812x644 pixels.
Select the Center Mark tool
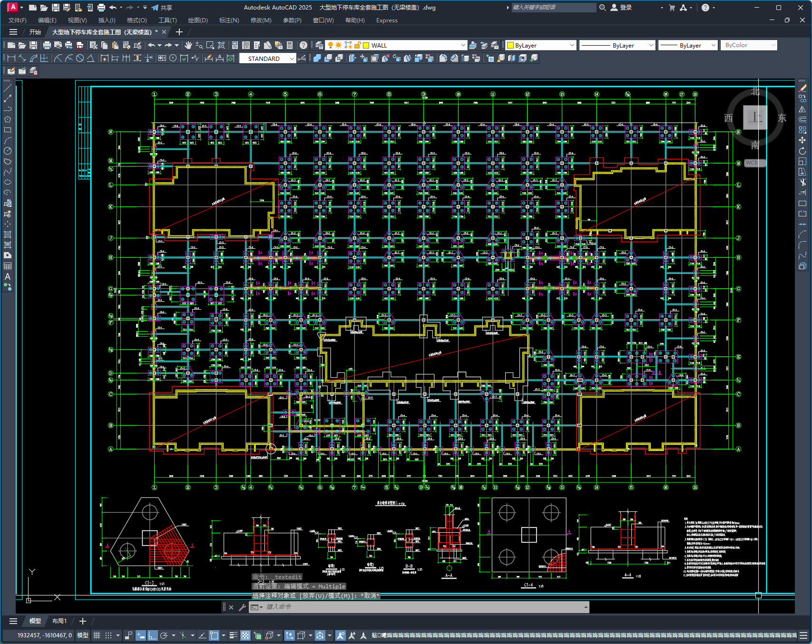pyautogui.click(x=173, y=58)
